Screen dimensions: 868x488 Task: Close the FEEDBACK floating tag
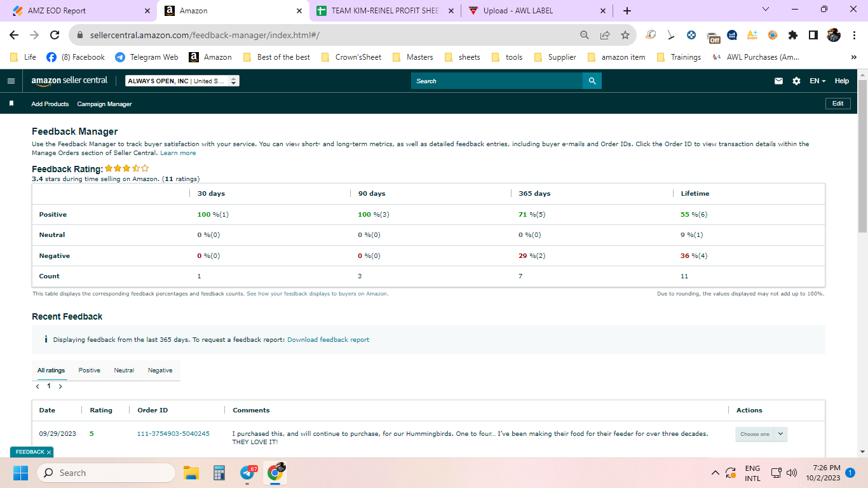49,452
